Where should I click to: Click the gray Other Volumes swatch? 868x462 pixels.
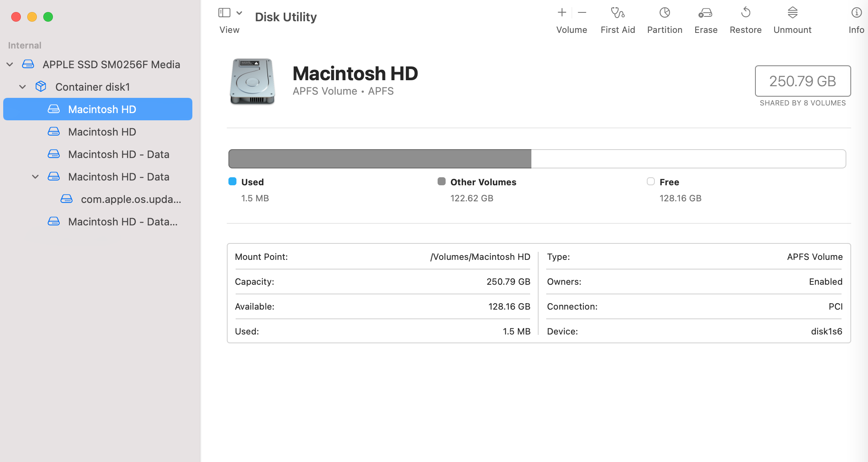coord(441,182)
